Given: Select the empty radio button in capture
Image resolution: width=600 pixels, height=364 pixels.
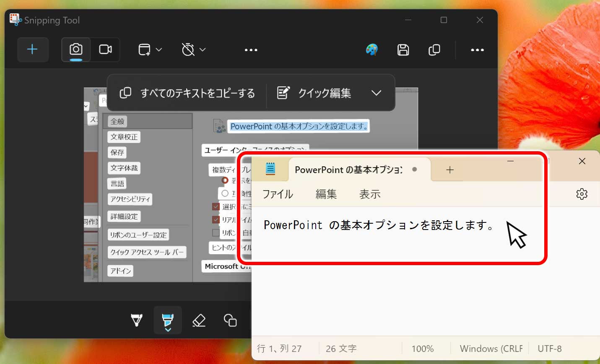Looking at the screenshot, I should (225, 193).
